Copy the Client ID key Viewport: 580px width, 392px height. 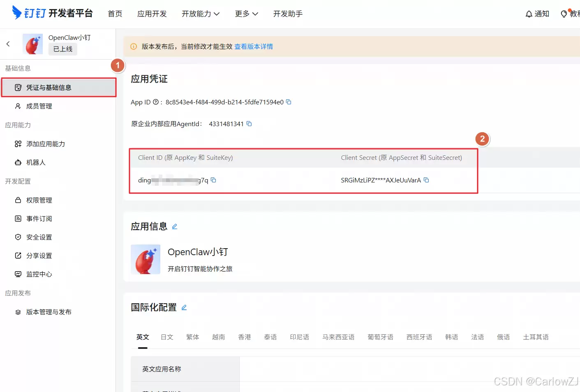point(213,180)
